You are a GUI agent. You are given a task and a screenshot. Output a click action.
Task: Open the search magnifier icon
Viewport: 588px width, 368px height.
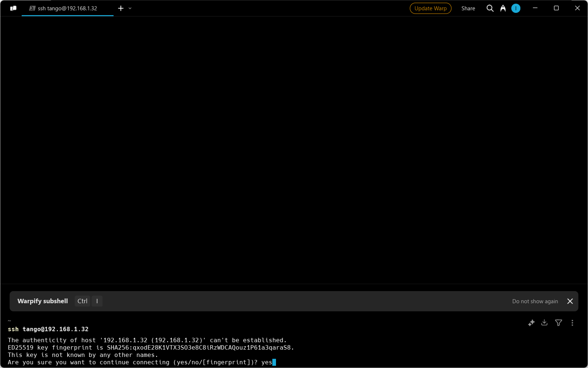(490, 8)
